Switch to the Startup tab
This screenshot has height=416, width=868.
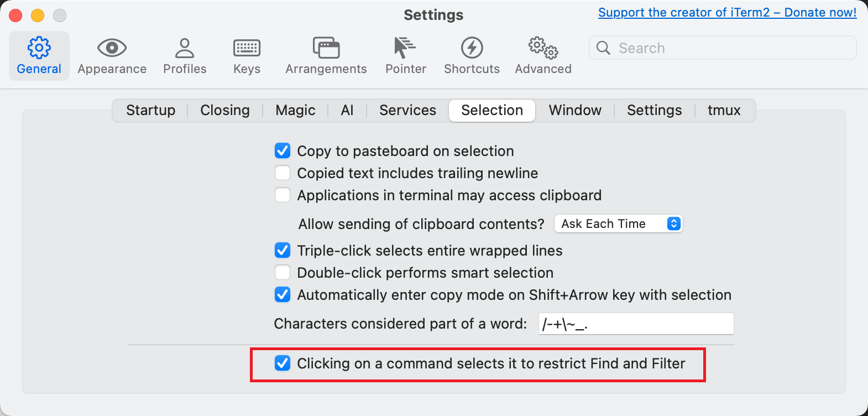[150, 110]
